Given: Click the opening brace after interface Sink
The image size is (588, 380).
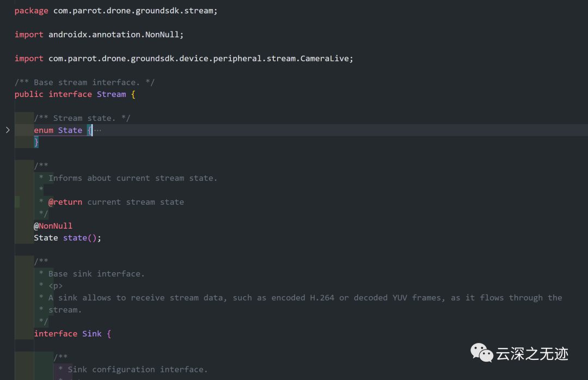Looking at the screenshot, I should tap(109, 334).
